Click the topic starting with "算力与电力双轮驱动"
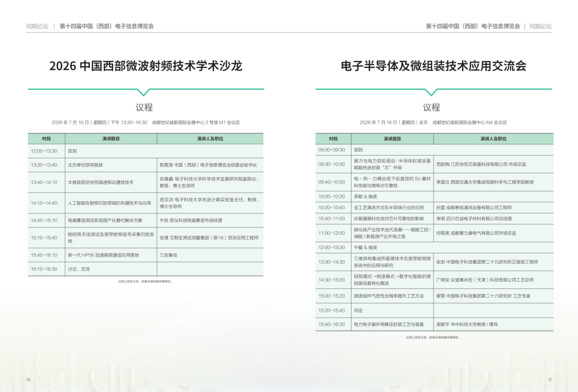 coord(392,164)
